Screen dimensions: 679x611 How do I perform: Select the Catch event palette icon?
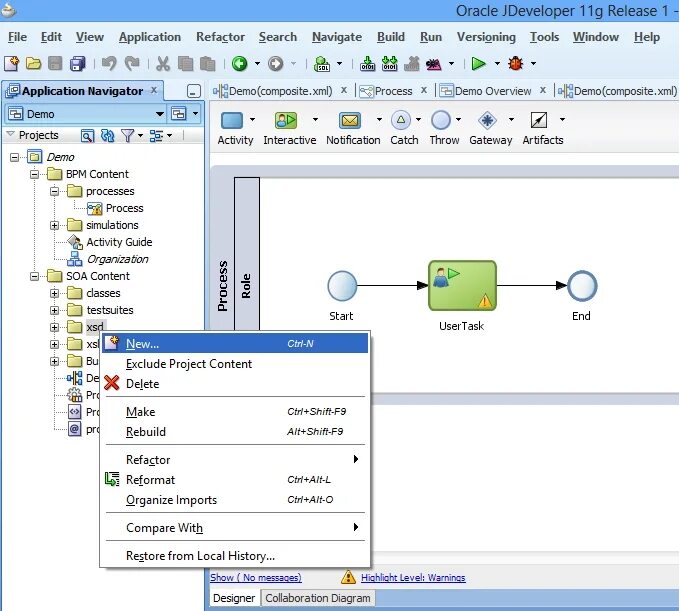(401, 120)
